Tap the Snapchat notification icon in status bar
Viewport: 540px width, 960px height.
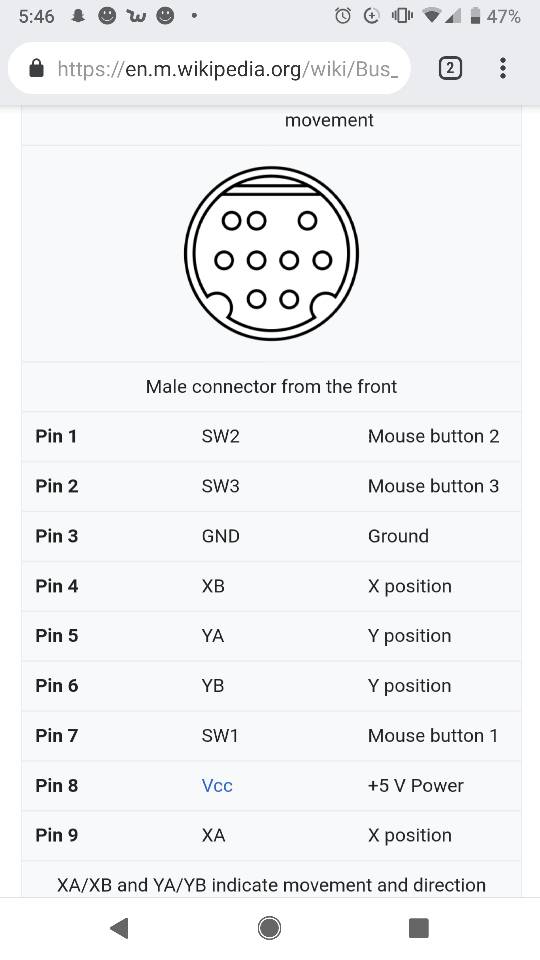(78, 16)
